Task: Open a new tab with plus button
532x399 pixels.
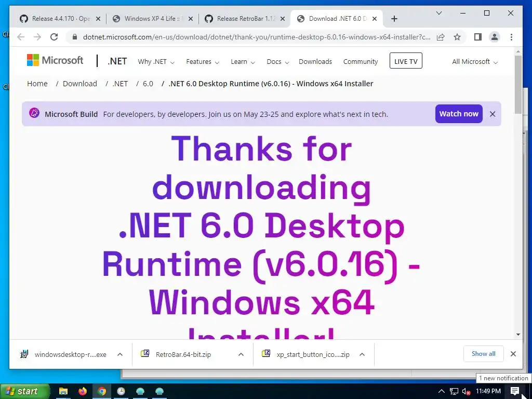Action: click(x=394, y=19)
